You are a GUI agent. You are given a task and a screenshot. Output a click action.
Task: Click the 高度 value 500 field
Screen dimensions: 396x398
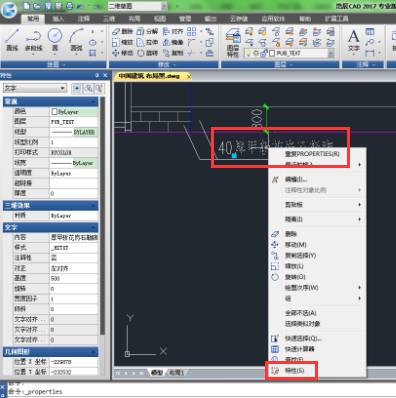pos(74,278)
